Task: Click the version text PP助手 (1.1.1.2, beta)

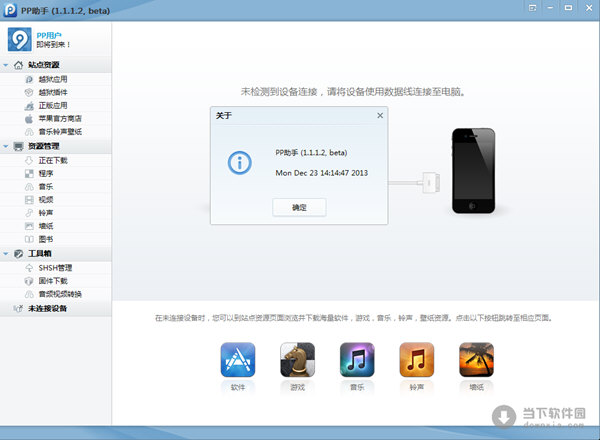Action: (311, 153)
